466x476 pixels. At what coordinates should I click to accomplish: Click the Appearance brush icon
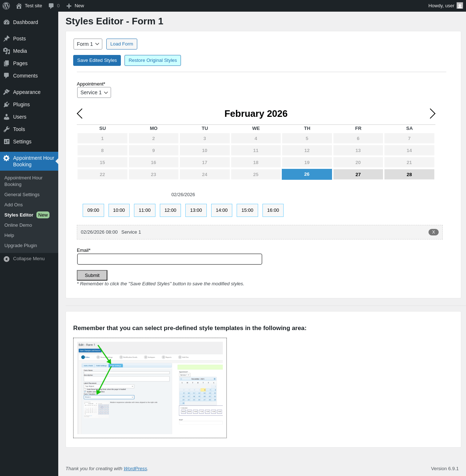click(7, 92)
